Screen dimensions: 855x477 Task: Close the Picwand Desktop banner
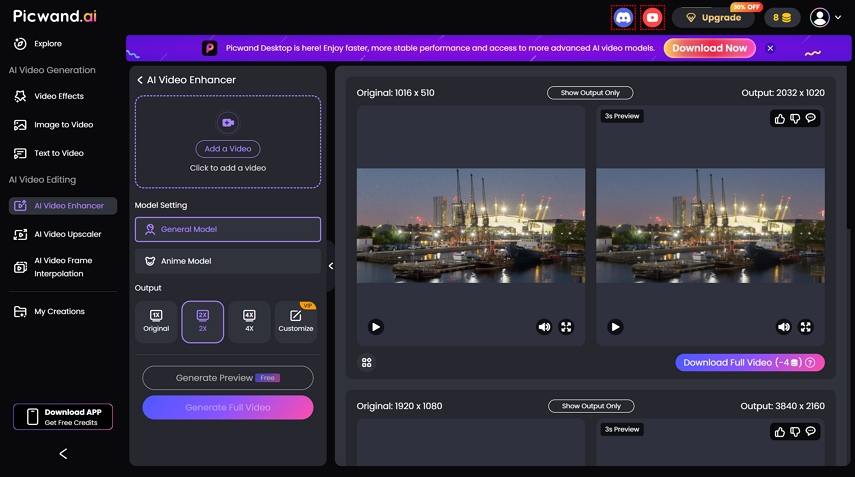(x=770, y=48)
